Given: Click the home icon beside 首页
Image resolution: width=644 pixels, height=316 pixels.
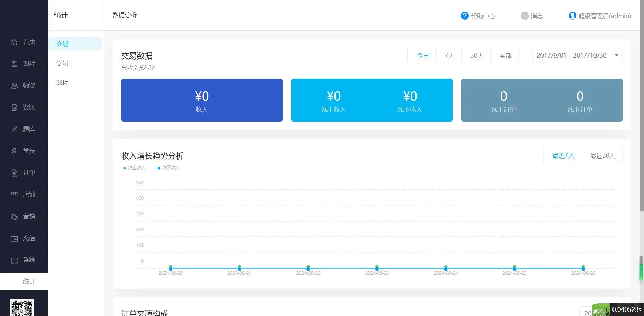Looking at the screenshot, I should (x=14, y=42).
